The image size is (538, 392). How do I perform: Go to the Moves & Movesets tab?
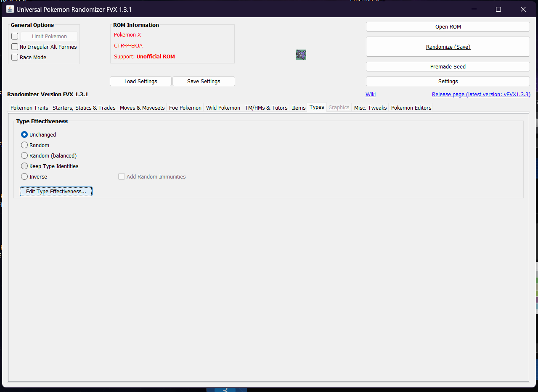click(142, 108)
